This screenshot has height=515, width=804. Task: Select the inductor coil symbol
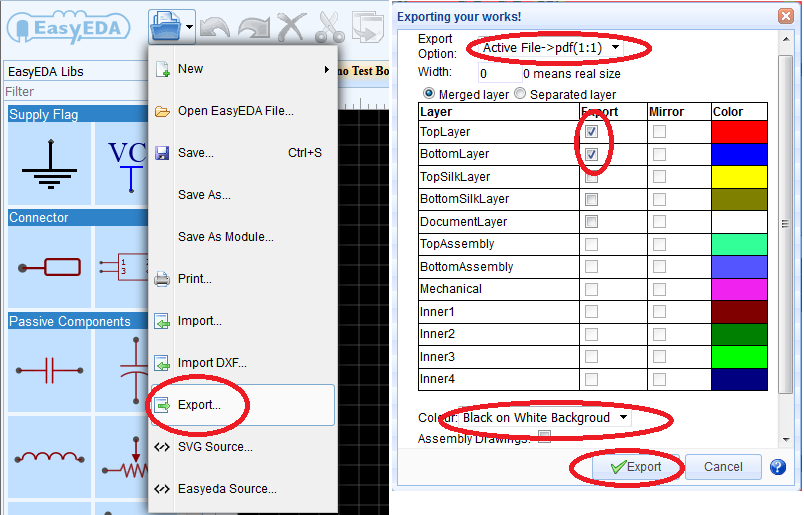(50, 457)
